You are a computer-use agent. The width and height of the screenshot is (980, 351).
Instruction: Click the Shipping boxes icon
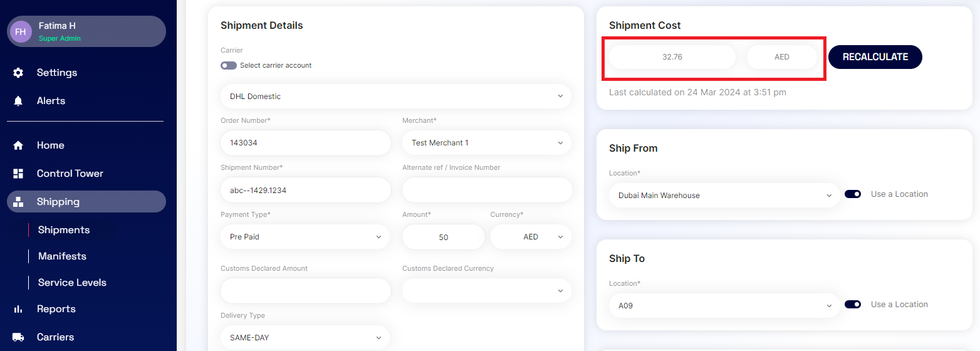click(x=18, y=202)
